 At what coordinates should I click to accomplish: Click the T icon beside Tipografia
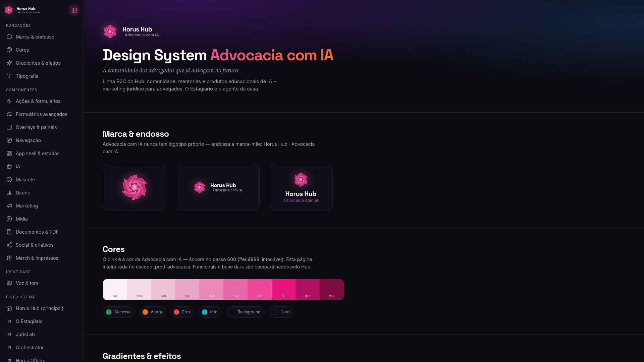[x=9, y=76]
